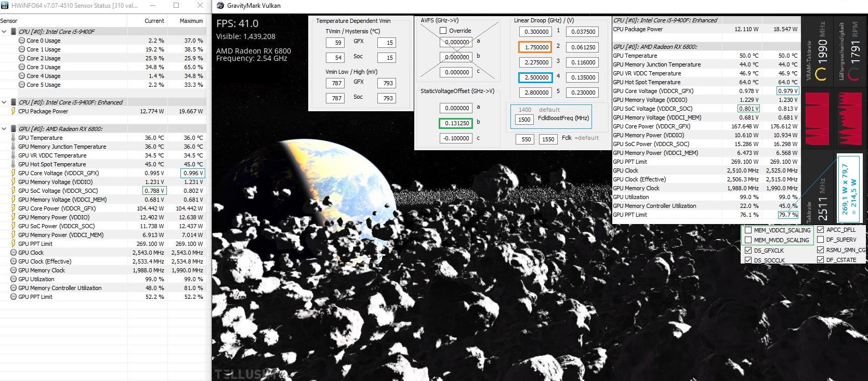868x381 pixels.
Task: Click the lightning icon of GPU Core Power (VDDCR_GFX) in HWiNFO
Action: click(14, 208)
